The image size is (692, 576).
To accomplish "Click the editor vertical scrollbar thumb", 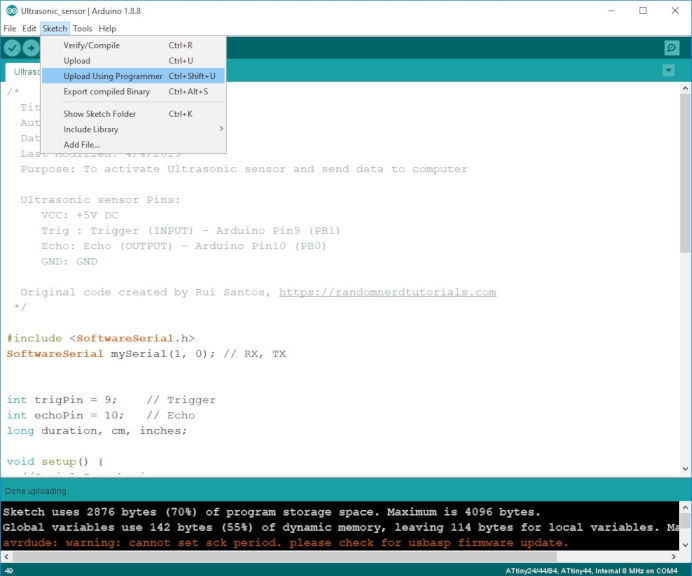I will [685, 172].
